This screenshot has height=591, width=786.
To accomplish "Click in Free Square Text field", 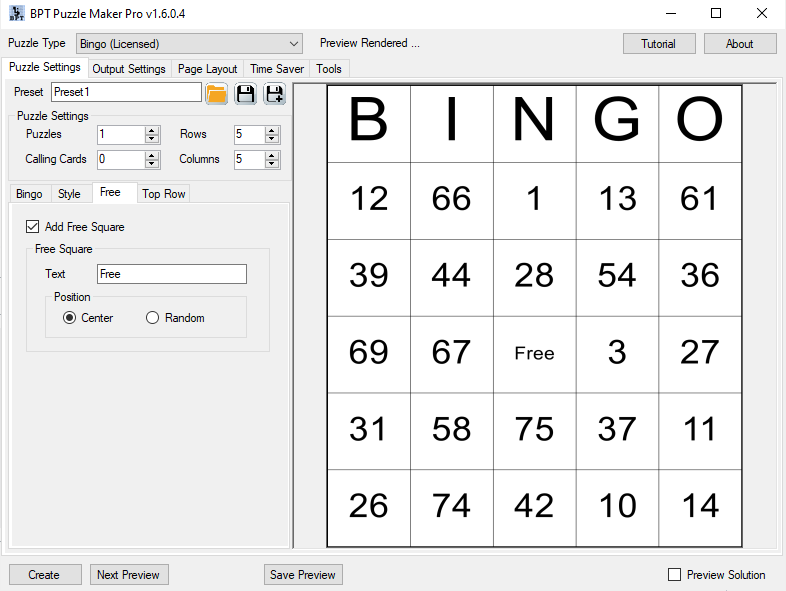I will click(x=172, y=274).
